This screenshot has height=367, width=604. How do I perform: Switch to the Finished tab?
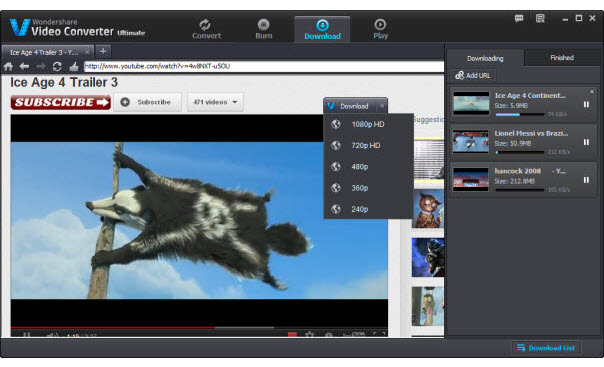[x=562, y=58]
